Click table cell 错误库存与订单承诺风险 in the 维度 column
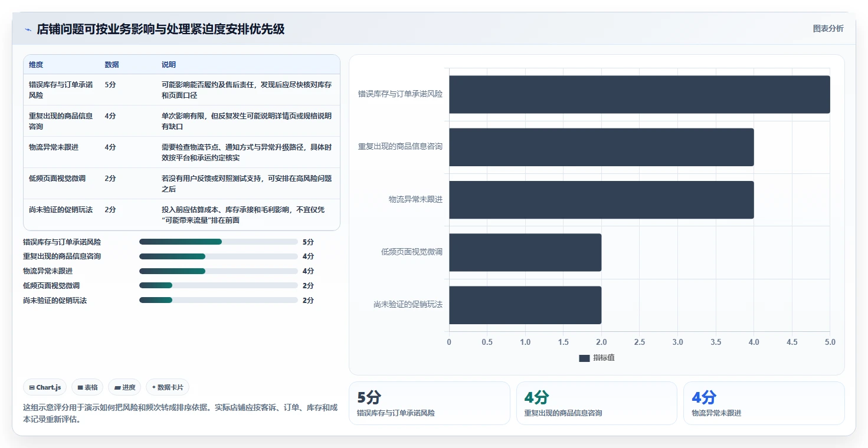Viewport: 868px width, 448px height. [61, 90]
